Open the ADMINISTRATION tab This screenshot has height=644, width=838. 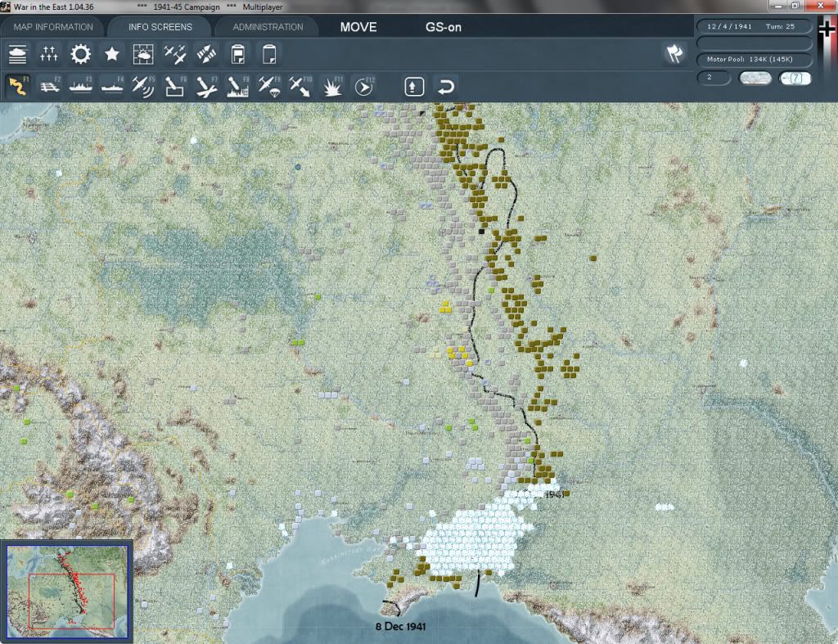[268, 27]
